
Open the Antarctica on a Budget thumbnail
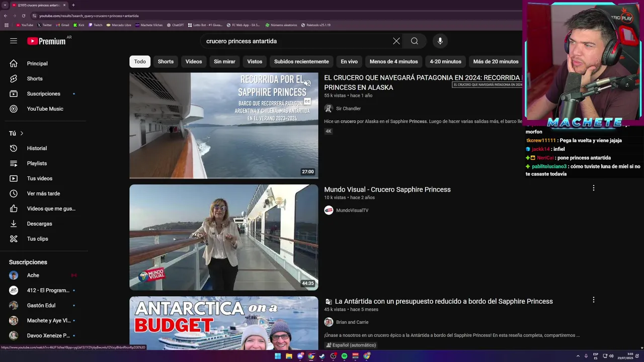[x=224, y=323]
